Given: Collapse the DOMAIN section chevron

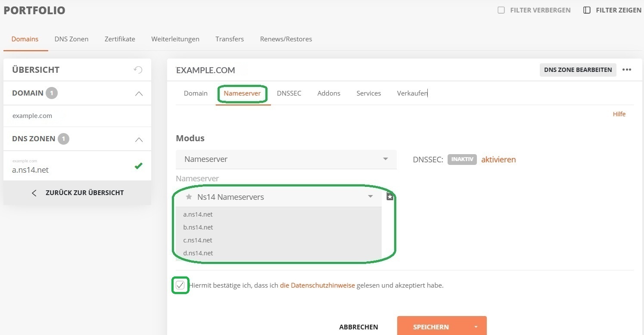Looking at the screenshot, I should coord(139,93).
